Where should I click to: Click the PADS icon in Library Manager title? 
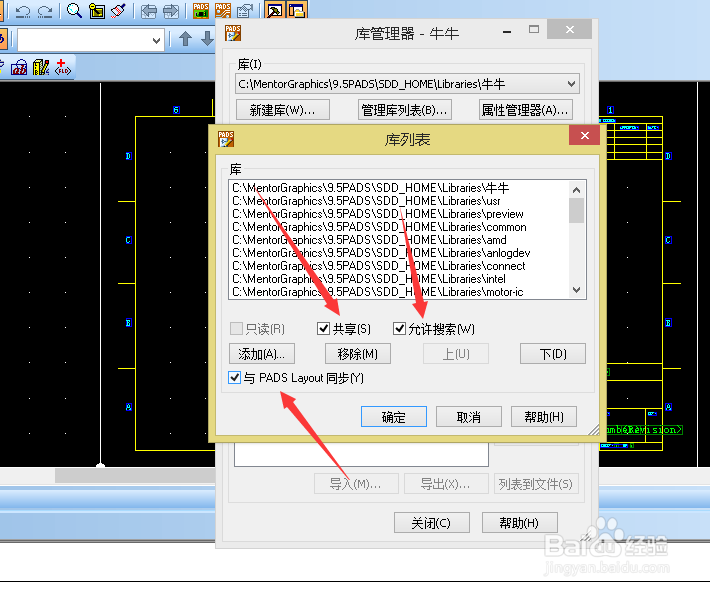(x=233, y=33)
